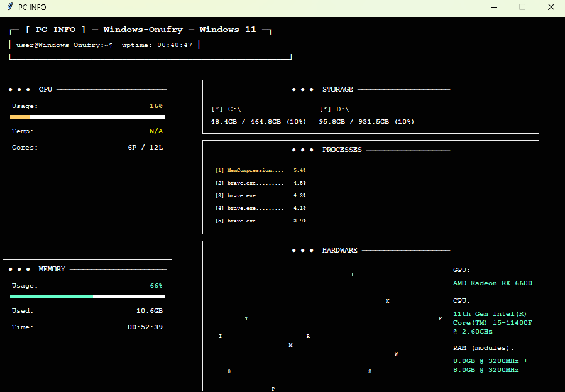This screenshot has width=565, height=392.
Task: Click the 95.8GB / 931.5GB storage value
Action: tap(366, 122)
